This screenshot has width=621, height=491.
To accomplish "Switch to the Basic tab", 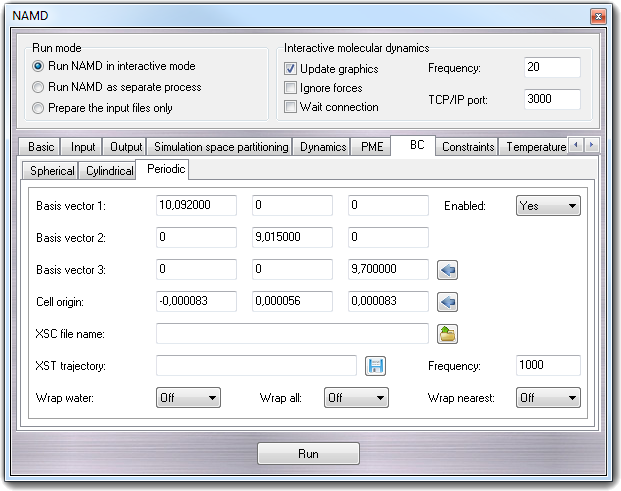I will coord(40,147).
